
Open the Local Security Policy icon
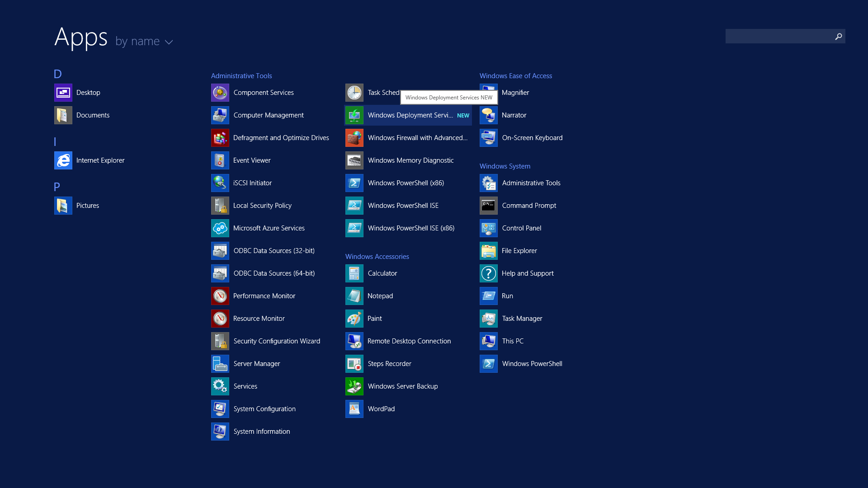pos(220,206)
